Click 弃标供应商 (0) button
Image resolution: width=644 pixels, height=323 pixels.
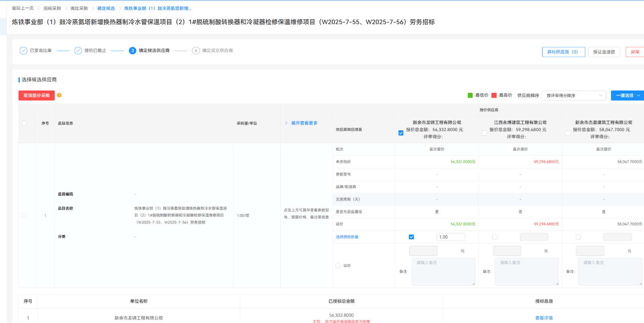pyautogui.click(x=563, y=52)
